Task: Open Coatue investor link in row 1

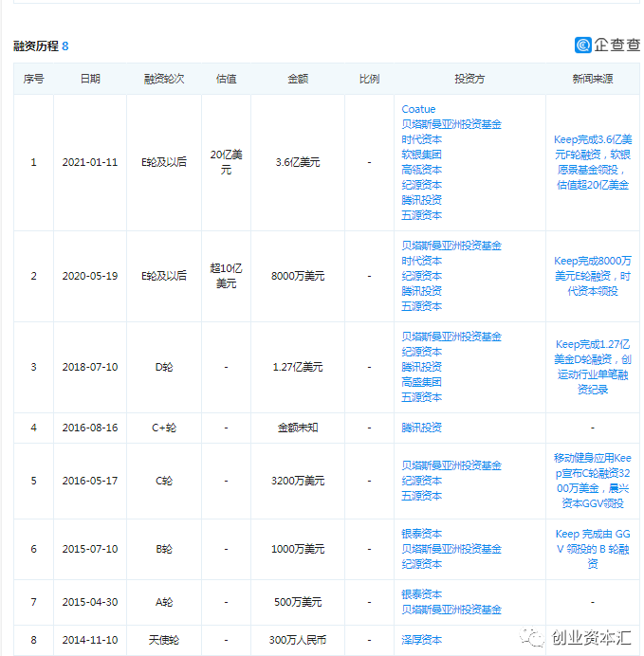Action: point(418,109)
